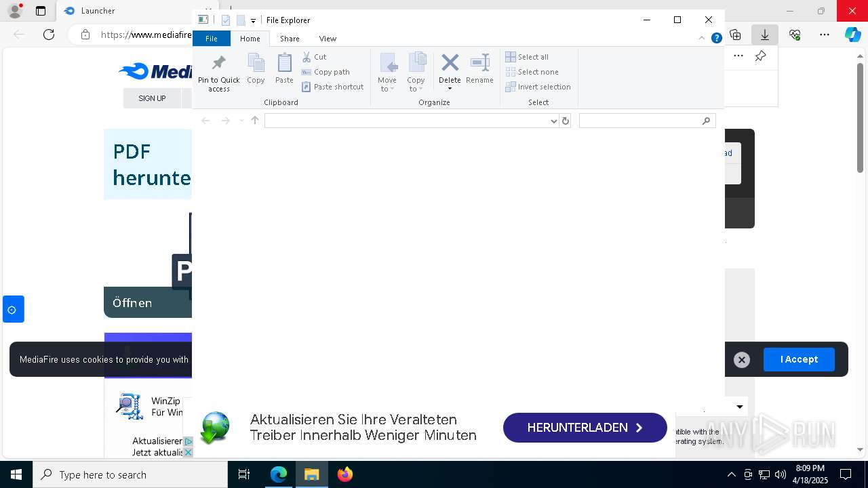This screenshot has width=868, height=488.
Task: Click the blue feedback widget on left edge
Action: [x=13, y=309]
